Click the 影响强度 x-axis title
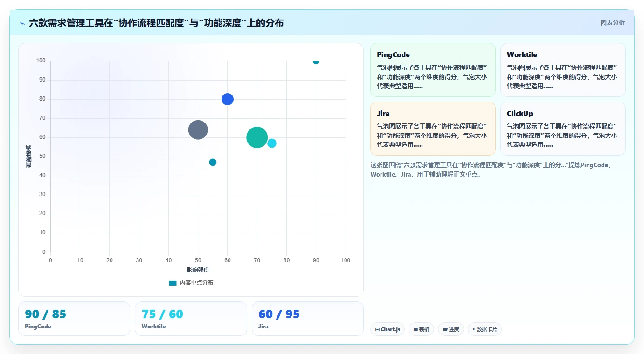Image resolution: width=644 pixels, height=354 pixels. tap(198, 270)
